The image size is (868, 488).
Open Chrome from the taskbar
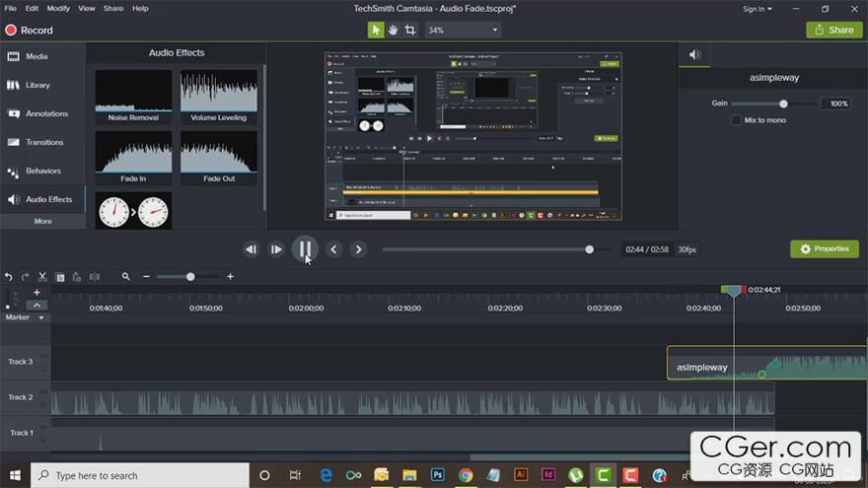pyautogui.click(x=466, y=475)
